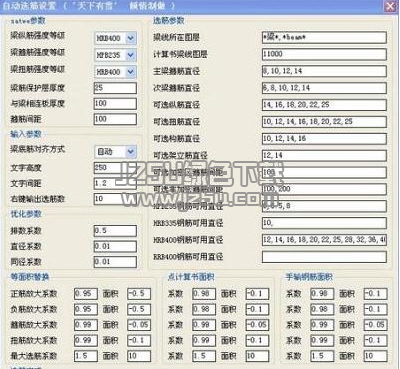Edit the 面积 field in 正筋放大系数 row
The height and width of the screenshot is (369, 400).
[x=139, y=294]
